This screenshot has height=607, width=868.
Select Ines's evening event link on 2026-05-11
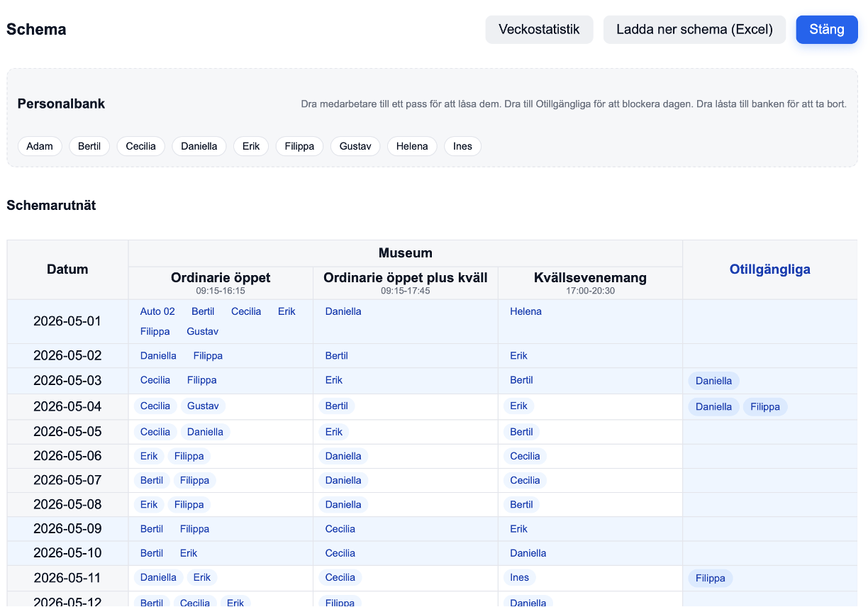[519, 577]
